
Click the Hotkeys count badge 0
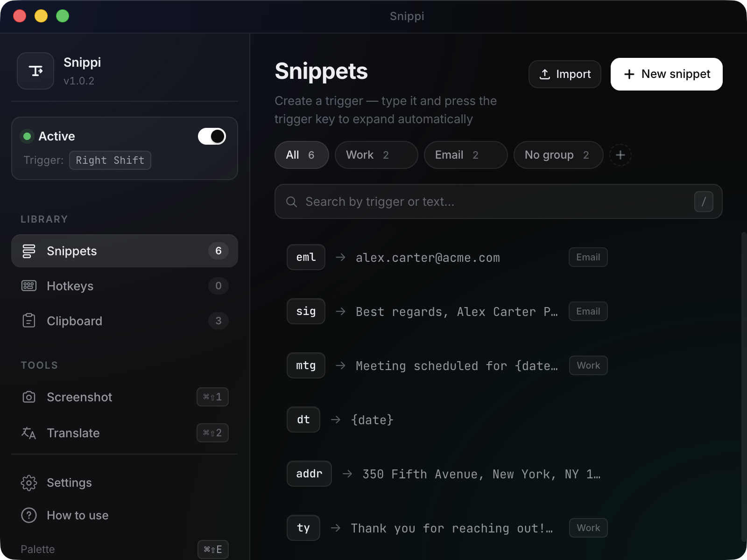218,286
